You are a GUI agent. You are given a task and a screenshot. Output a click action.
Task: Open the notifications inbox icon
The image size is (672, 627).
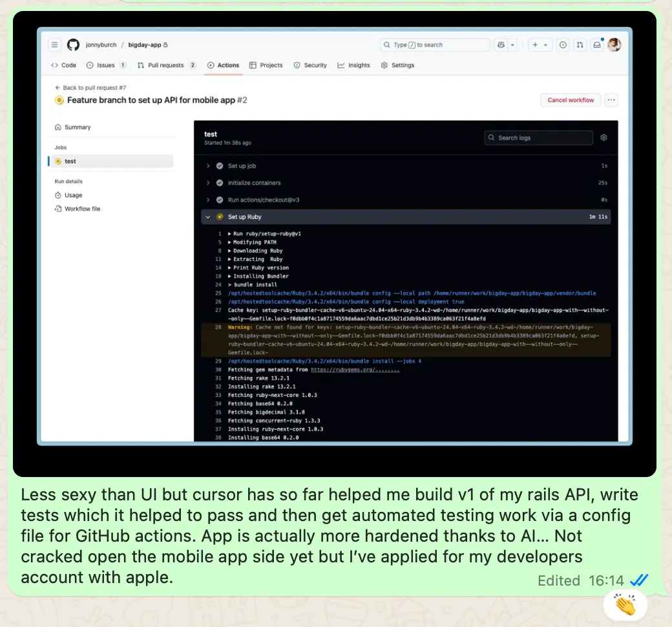(597, 45)
